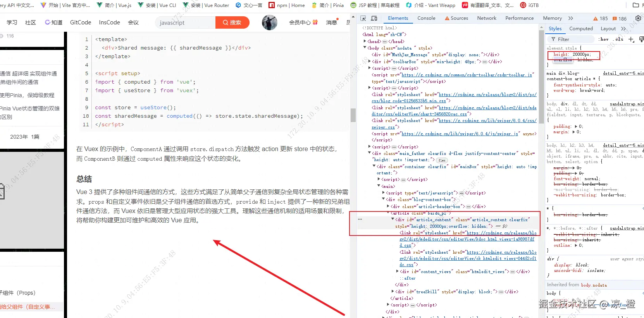The width and height of the screenshot is (644, 318).
Task: Add a new style rule with plus icon
Action: click(631, 39)
